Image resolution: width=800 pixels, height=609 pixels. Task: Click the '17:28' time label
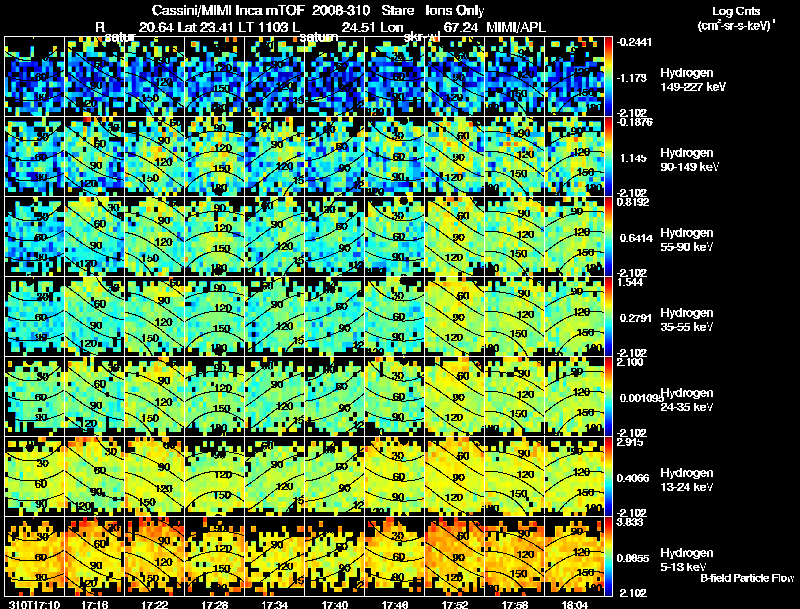pos(215,605)
